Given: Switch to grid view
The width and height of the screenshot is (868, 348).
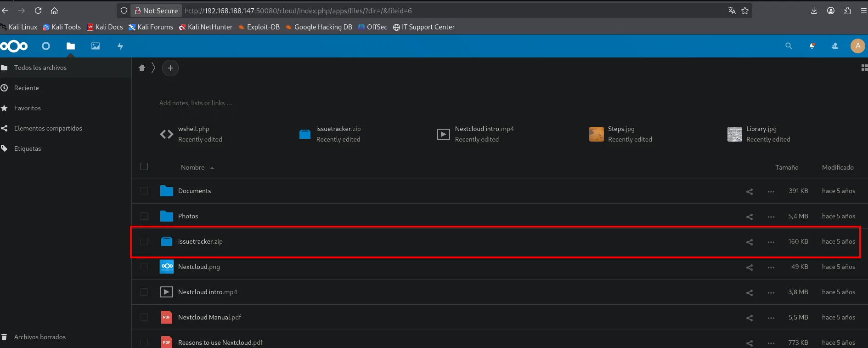Looking at the screenshot, I should click(x=864, y=68).
